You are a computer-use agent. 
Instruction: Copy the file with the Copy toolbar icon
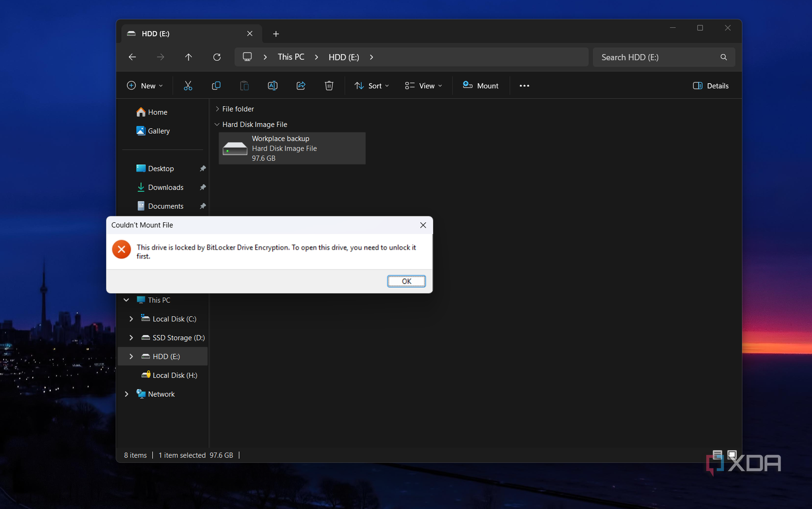pyautogui.click(x=216, y=85)
